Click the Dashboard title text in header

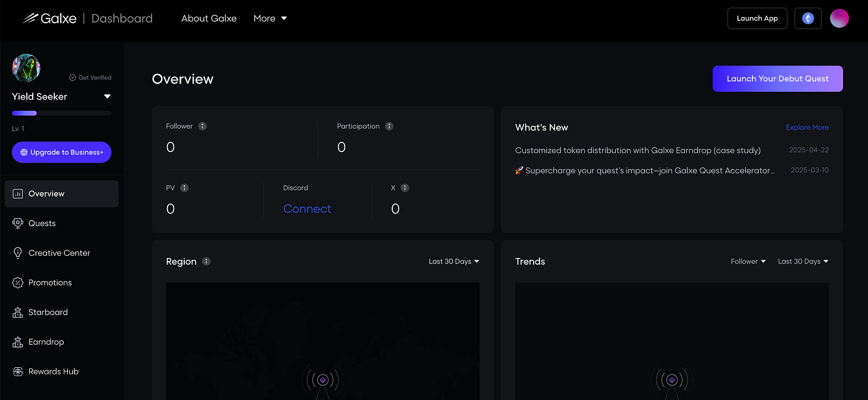click(122, 18)
